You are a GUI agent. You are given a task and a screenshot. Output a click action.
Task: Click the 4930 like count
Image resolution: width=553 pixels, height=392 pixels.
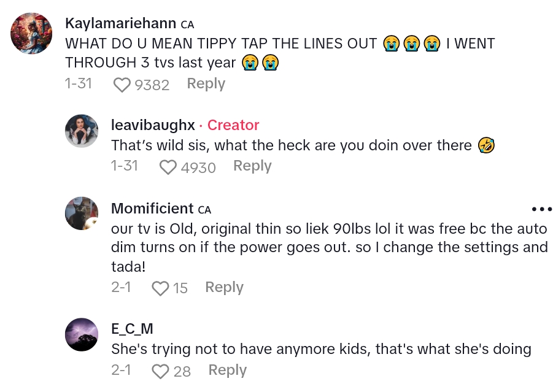click(198, 167)
